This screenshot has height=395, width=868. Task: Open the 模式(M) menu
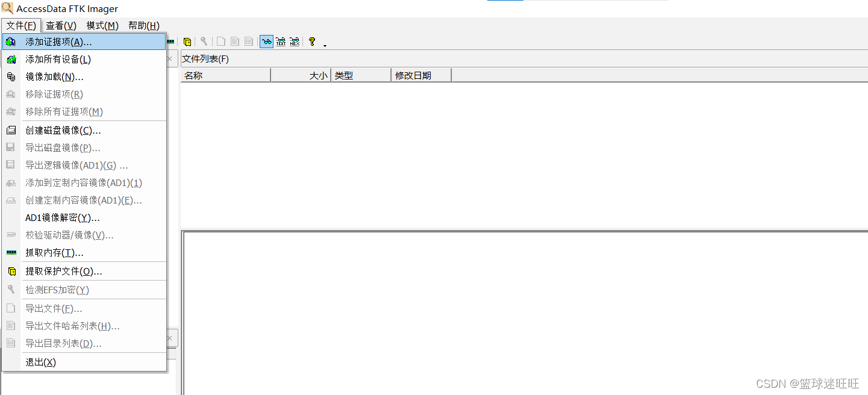coord(102,25)
